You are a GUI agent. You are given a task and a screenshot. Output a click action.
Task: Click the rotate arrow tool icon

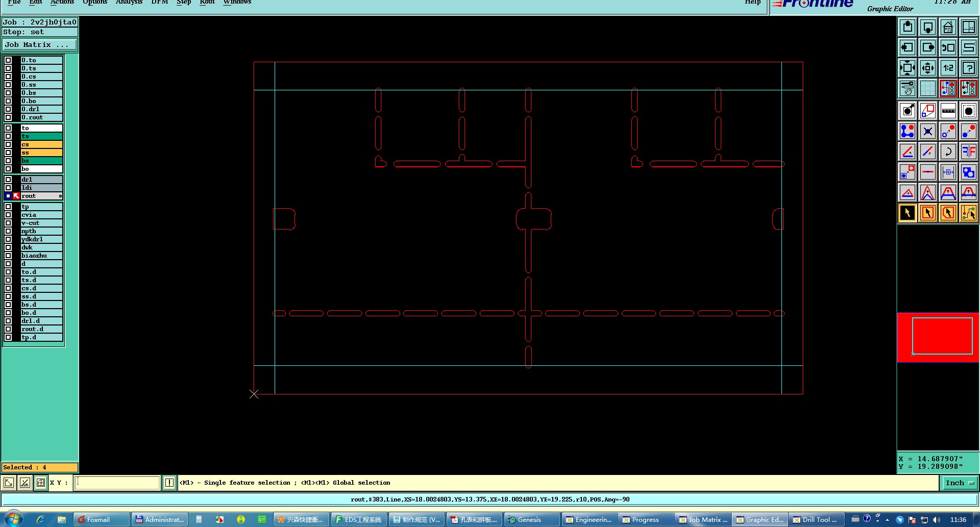(x=948, y=152)
